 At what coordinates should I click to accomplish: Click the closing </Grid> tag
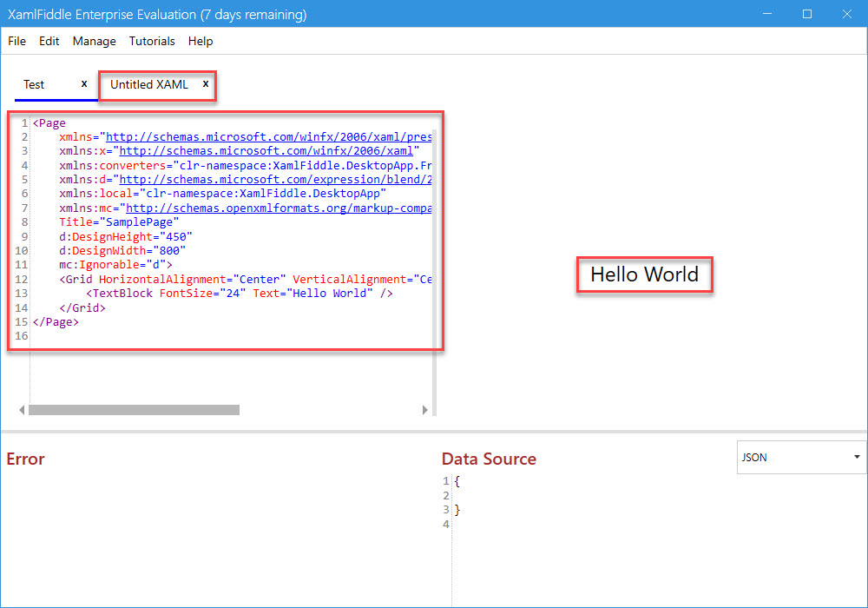82,307
